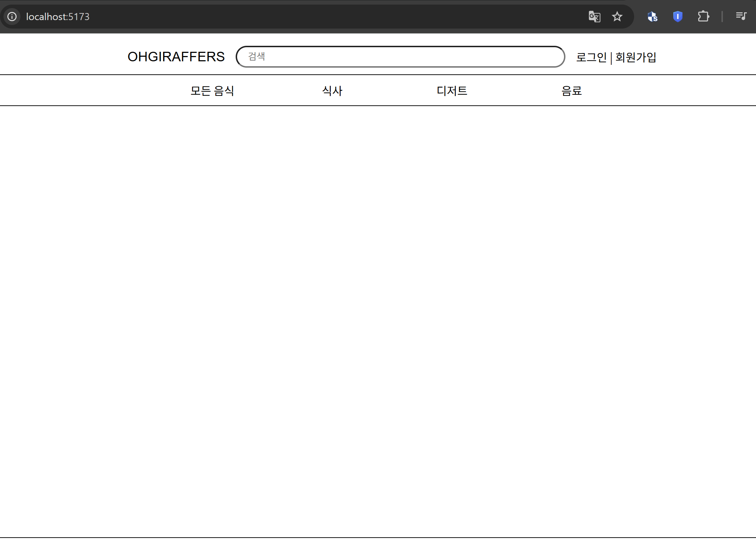Click the OHGIRAFFERS site logo
This screenshot has width=756, height=539.
pos(176,57)
